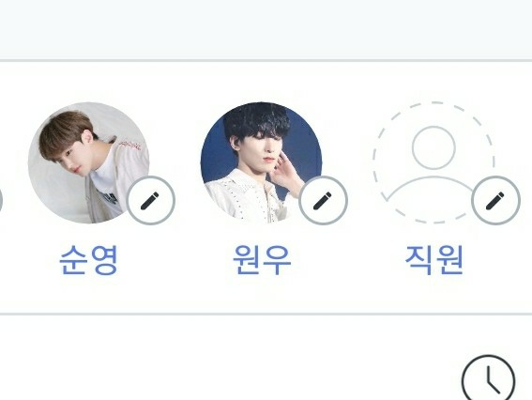Choose the brown-haired person's avatar
Screen dimensions: 532x400
(x=89, y=162)
